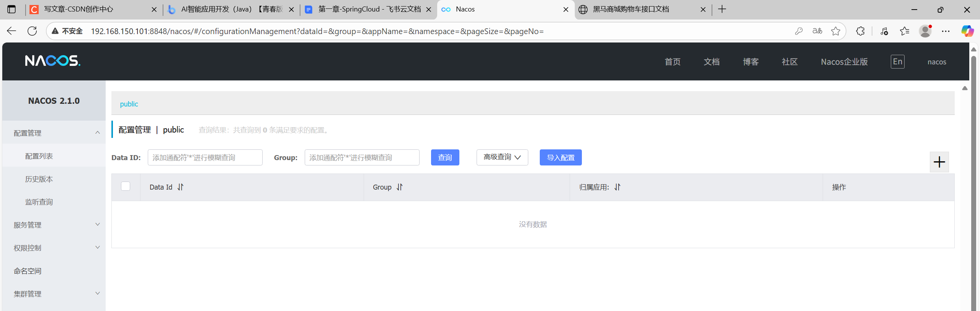Open Copilot sidebar icon

pos(967,31)
